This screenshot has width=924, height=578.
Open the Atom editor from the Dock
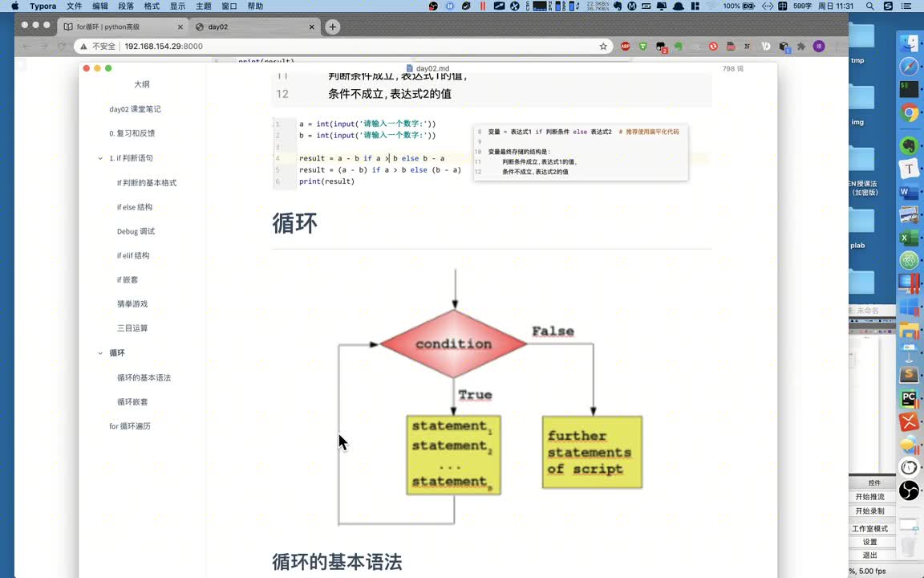pyautogui.click(x=910, y=260)
